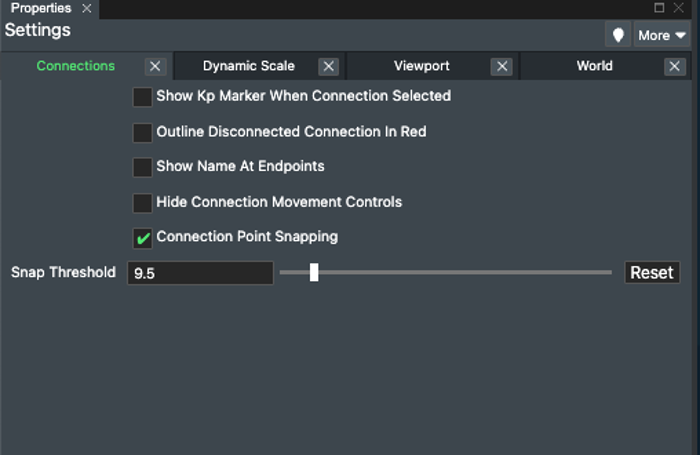
Task: Select the World tab
Action: click(594, 66)
